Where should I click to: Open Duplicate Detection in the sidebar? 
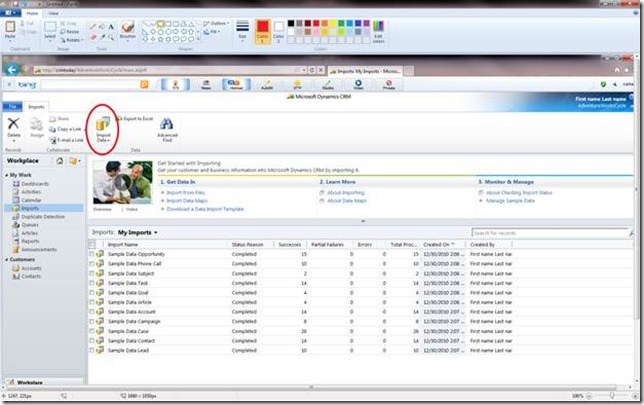[x=42, y=216]
